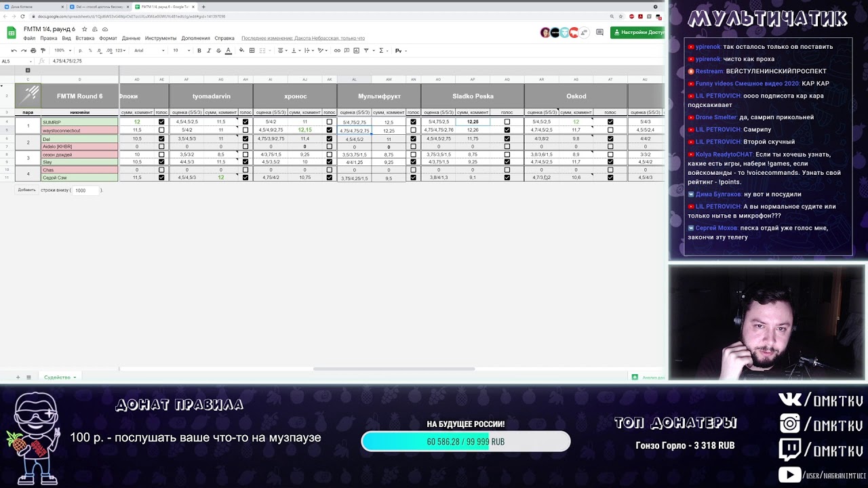The width and height of the screenshot is (868, 488).
Task: Open the comment history icon
Action: [x=599, y=32]
